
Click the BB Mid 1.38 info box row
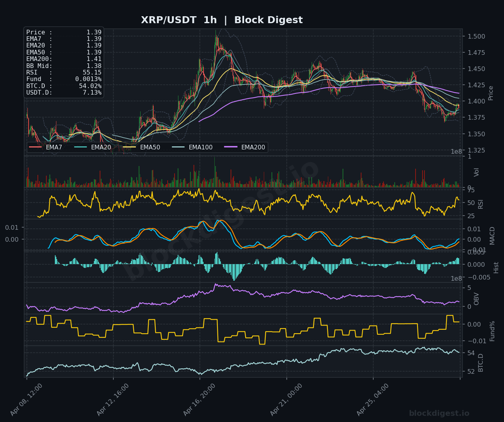pos(64,66)
